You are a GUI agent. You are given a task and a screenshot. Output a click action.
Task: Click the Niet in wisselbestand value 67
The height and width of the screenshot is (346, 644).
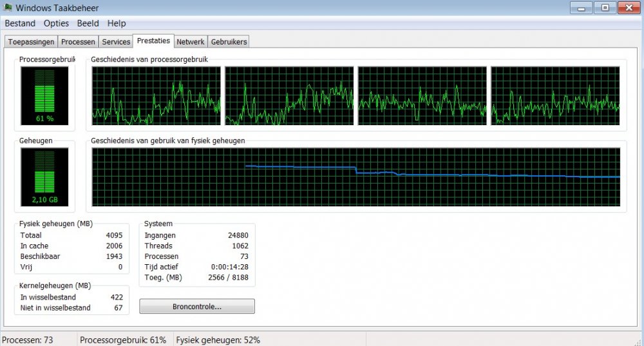[x=118, y=308]
